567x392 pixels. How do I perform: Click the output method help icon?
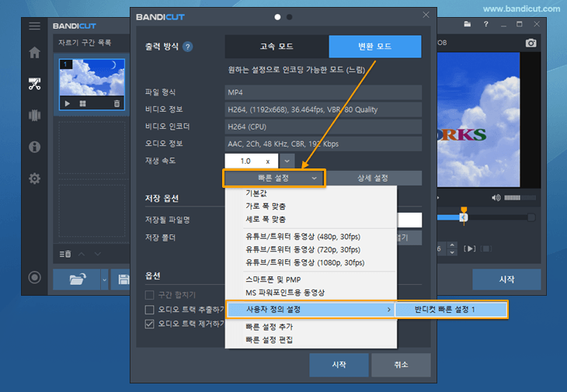coord(187,47)
